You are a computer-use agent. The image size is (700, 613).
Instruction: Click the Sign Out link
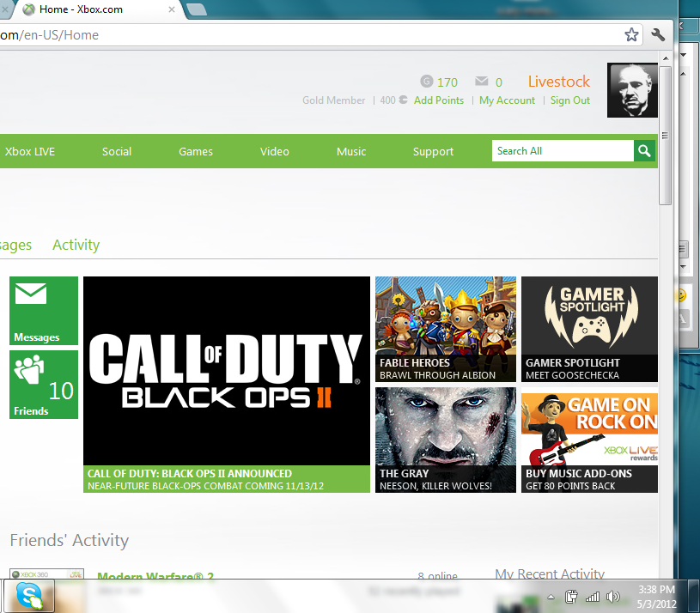(x=570, y=100)
